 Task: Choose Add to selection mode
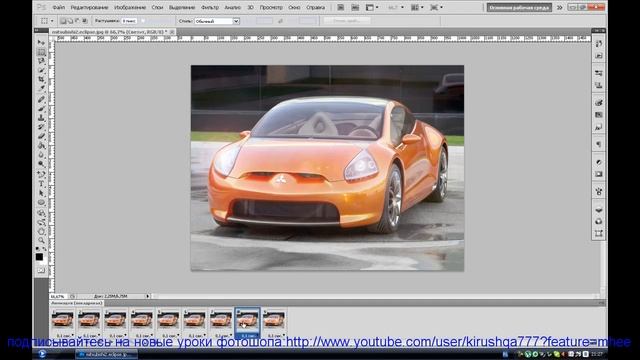point(70,21)
